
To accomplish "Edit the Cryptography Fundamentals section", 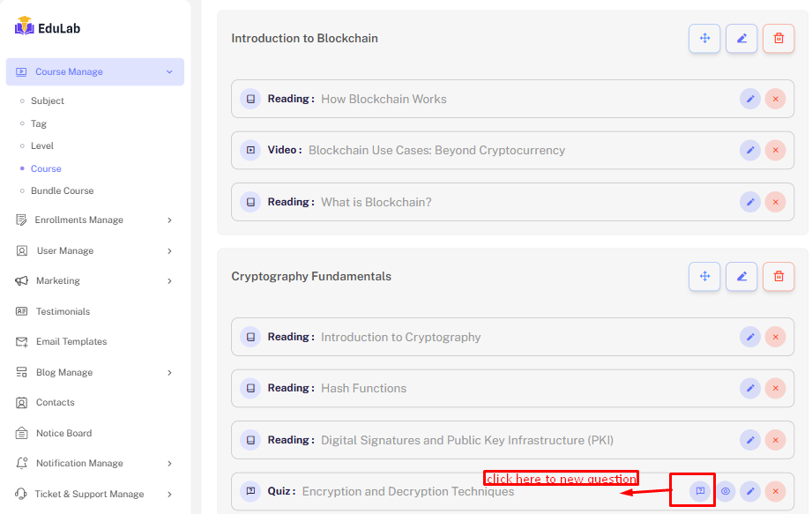I will pyautogui.click(x=741, y=277).
